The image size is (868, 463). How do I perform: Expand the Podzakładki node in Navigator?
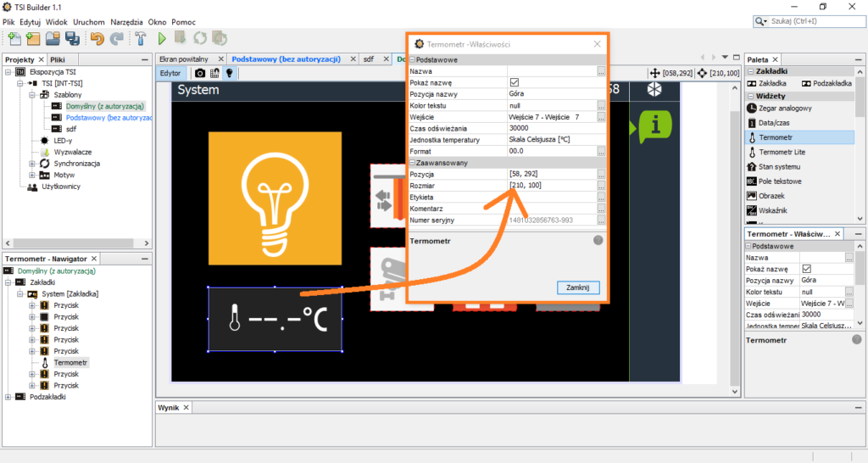click(x=8, y=397)
